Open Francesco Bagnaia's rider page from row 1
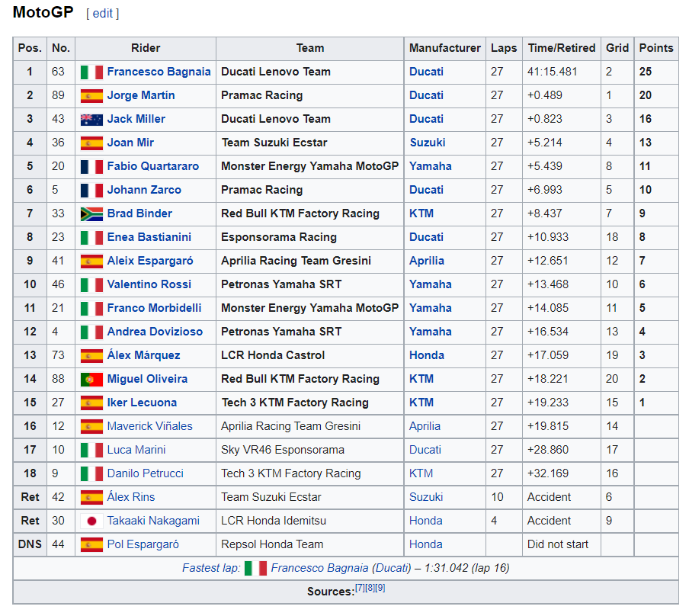This screenshot has width=689, height=616. [x=159, y=72]
